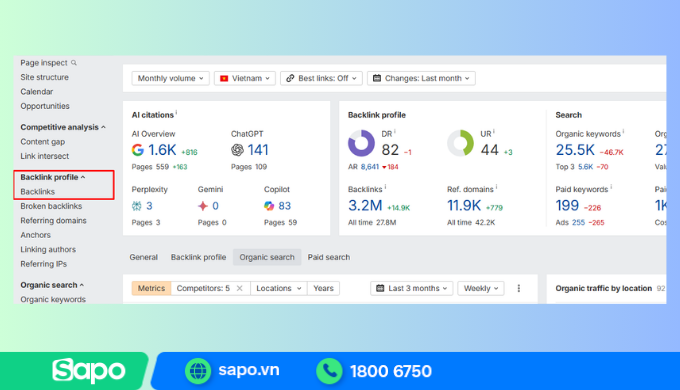Open Link intersect in sidebar
Screen dimensions: 680x390
pos(45,156)
